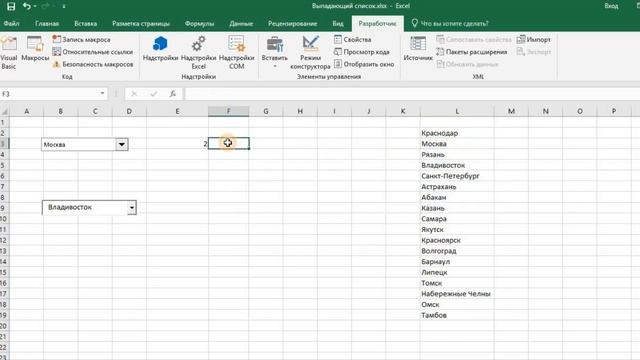Undo the last action

tap(27, 6)
